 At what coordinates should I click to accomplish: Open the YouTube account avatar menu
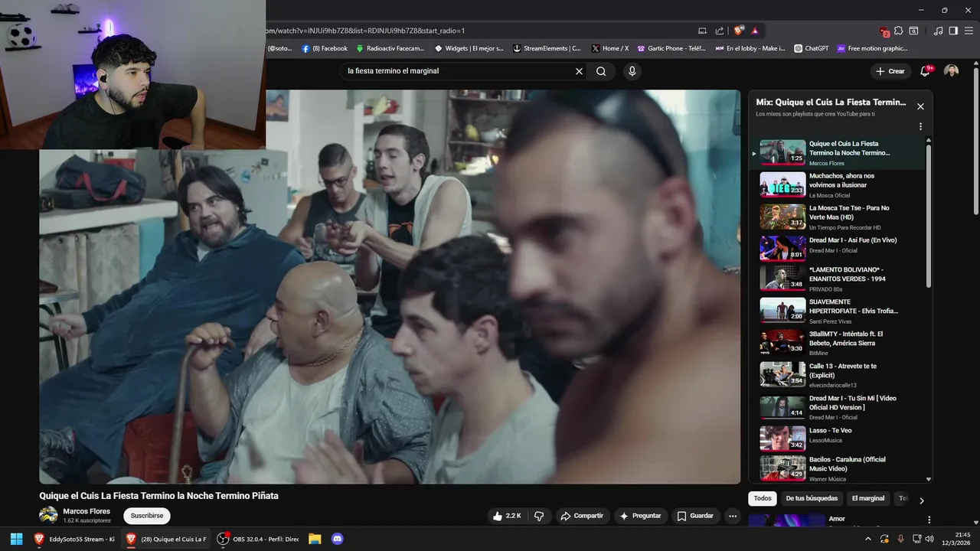(951, 71)
